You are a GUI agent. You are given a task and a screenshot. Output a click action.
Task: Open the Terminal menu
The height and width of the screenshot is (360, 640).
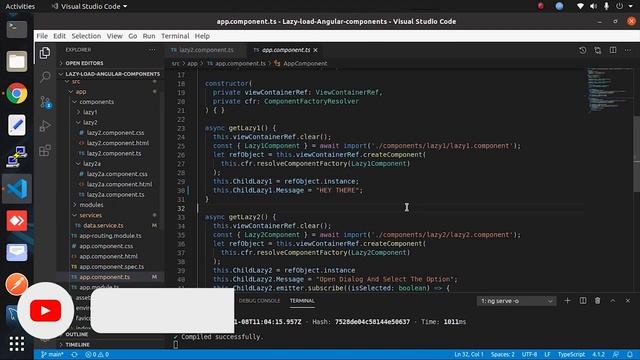175,36
